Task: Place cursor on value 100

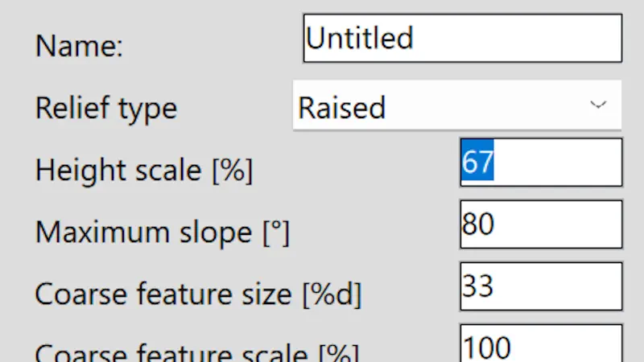Action: click(486, 348)
